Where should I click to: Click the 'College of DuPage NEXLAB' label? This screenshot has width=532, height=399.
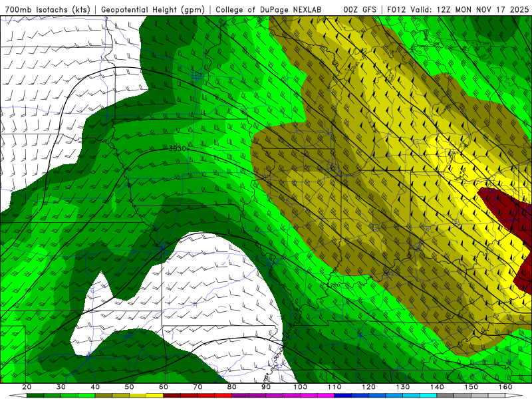268,9
